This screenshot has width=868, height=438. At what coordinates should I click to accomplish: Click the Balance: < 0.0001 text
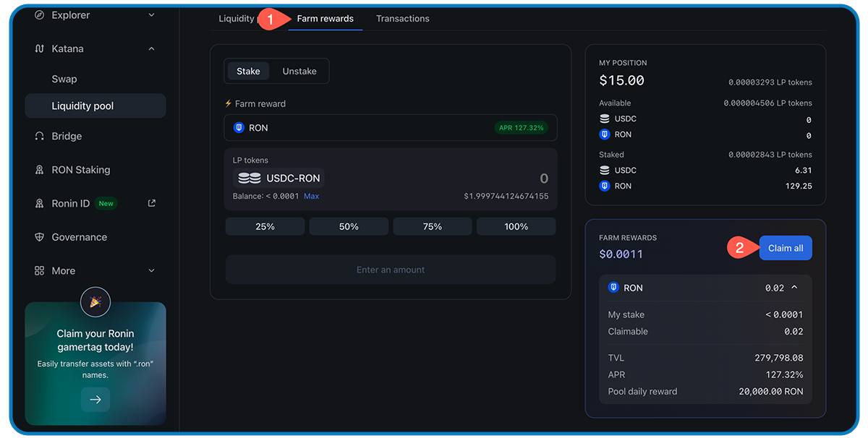(265, 197)
